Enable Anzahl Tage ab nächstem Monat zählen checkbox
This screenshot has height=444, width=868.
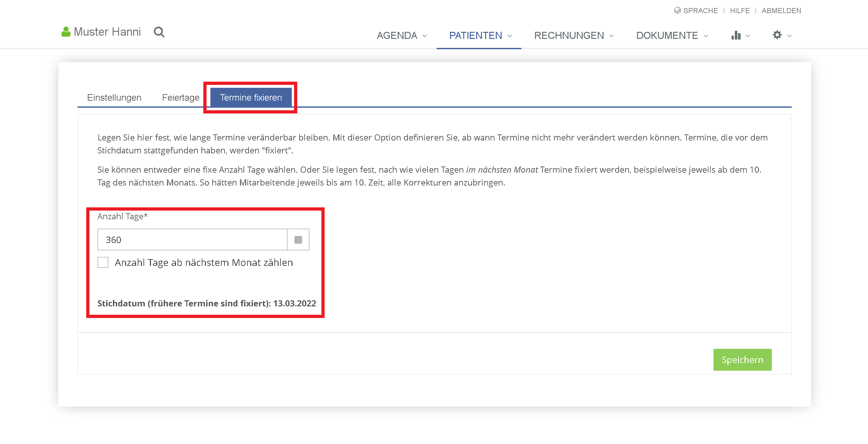pos(103,262)
